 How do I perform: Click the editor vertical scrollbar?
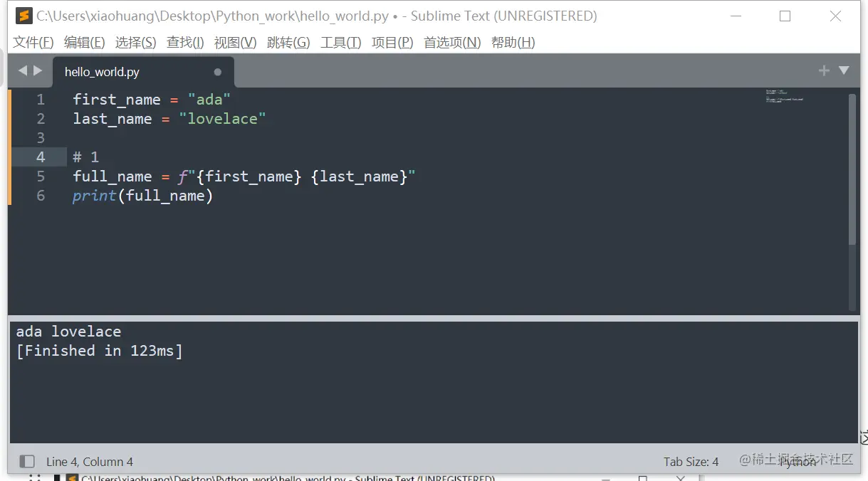click(852, 169)
